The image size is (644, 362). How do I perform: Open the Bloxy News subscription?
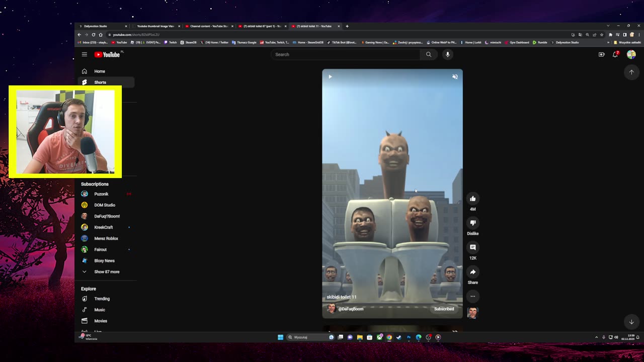pyautogui.click(x=106, y=260)
